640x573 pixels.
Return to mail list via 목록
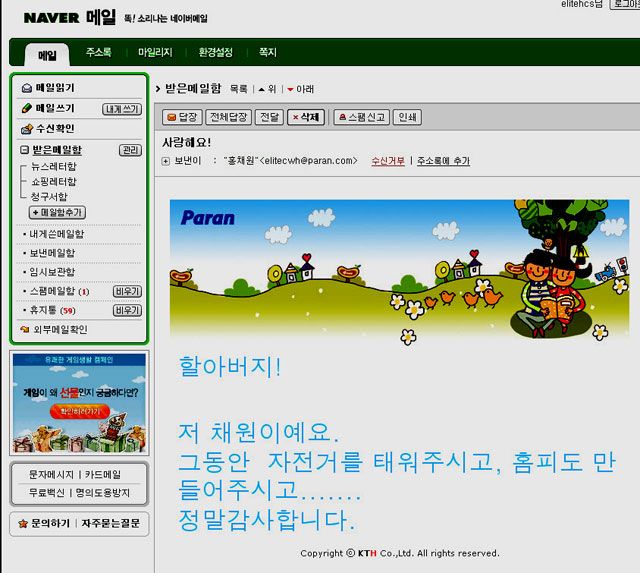(x=239, y=89)
